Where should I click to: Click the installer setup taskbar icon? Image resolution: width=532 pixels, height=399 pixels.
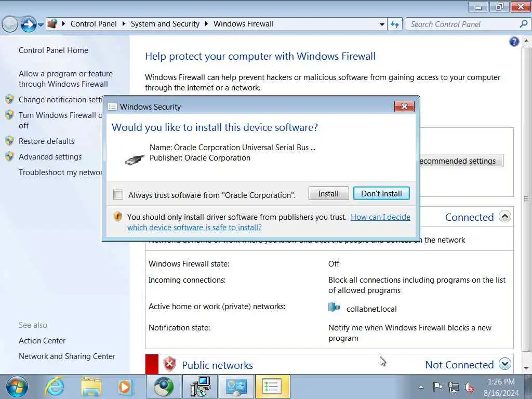tap(200, 387)
